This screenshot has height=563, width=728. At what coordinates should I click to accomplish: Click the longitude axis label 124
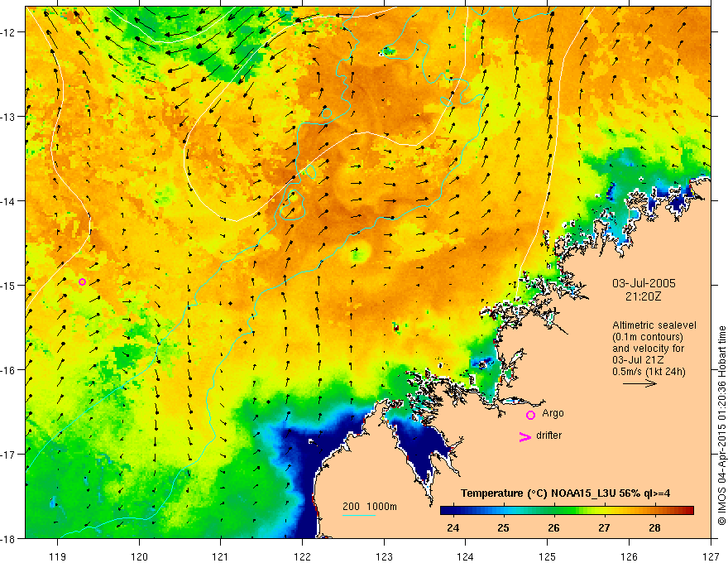[x=466, y=556]
